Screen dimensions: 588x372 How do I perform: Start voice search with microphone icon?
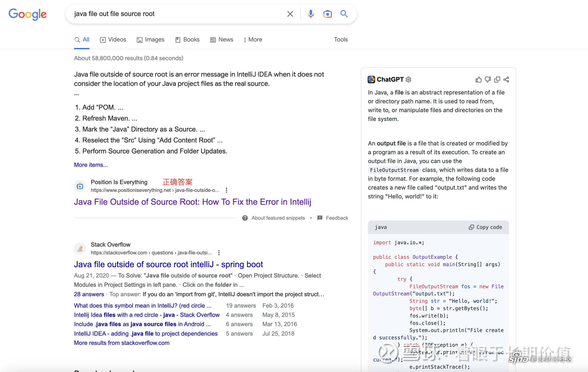tap(311, 14)
